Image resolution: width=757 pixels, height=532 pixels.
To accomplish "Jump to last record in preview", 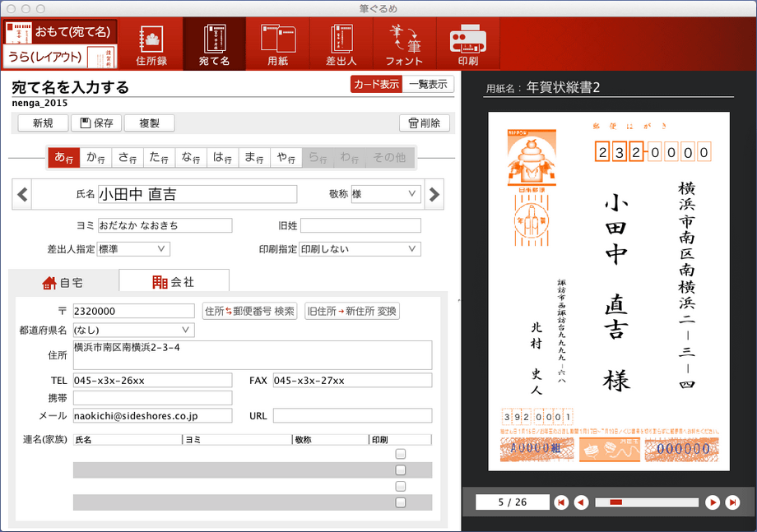I will coord(732,502).
